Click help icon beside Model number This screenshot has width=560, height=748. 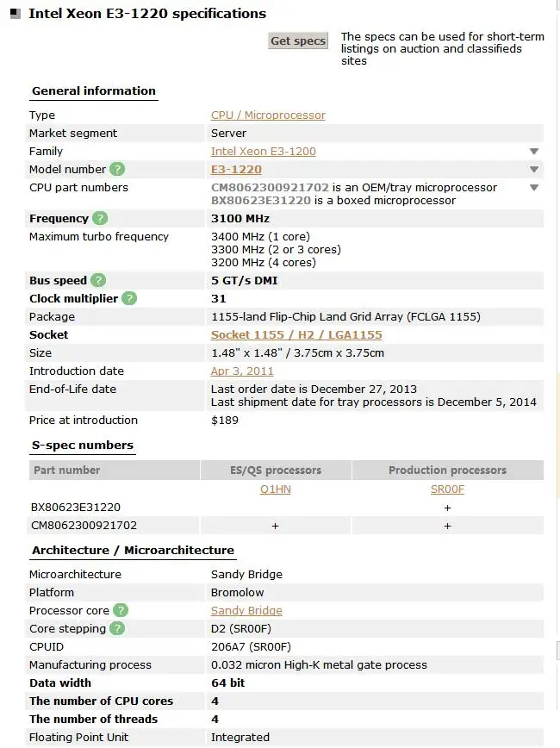pos(117,170)
